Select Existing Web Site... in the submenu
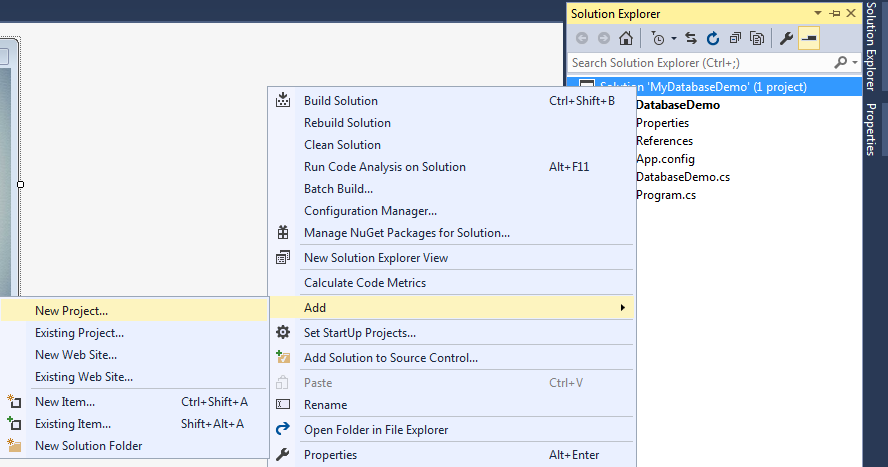The image size is (888, 467). click(x=83, y=377)
